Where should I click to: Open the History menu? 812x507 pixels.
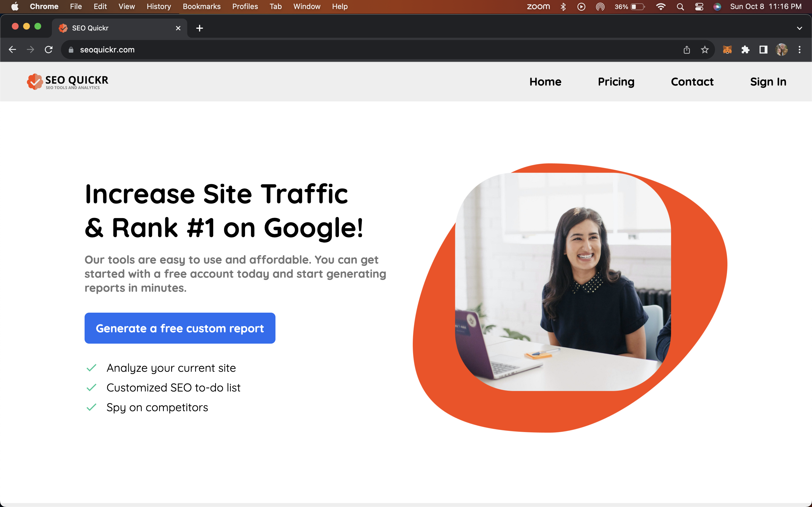click(158, 7)
